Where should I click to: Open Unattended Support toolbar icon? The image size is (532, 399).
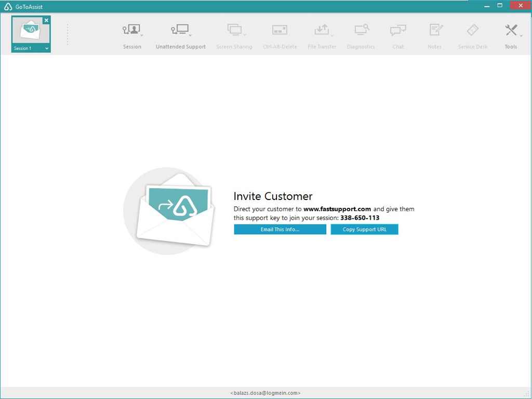pos(179,30)
